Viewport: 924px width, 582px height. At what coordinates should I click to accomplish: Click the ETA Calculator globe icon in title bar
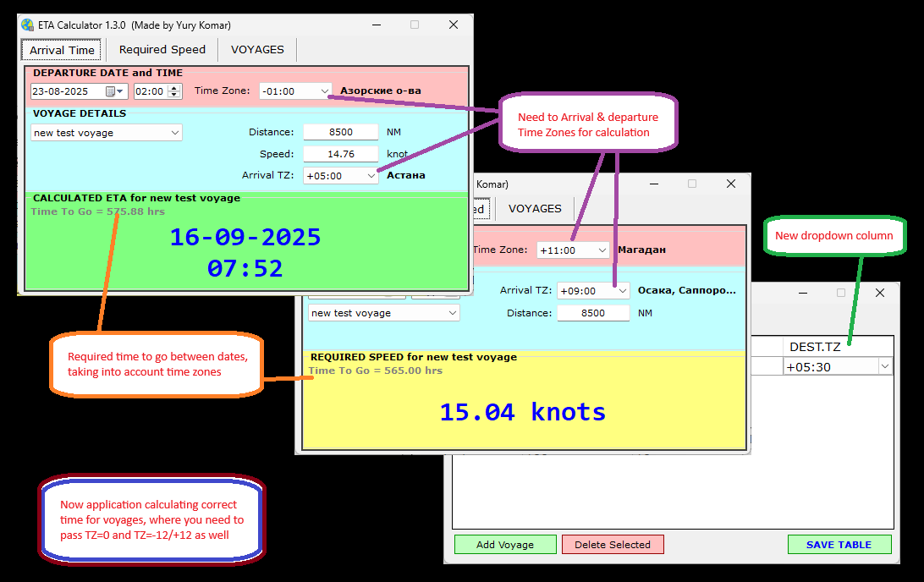pyautogui.click(x=27, y=25)
